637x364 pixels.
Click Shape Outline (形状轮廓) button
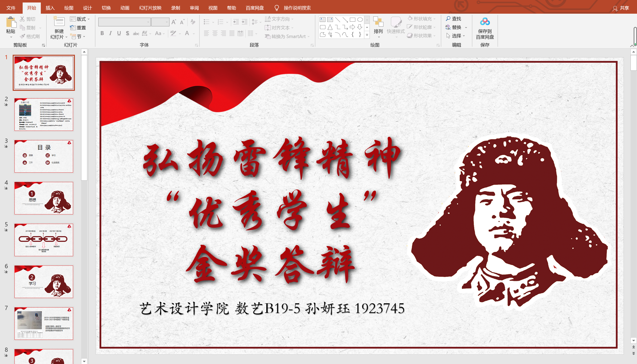coord(422,27)
